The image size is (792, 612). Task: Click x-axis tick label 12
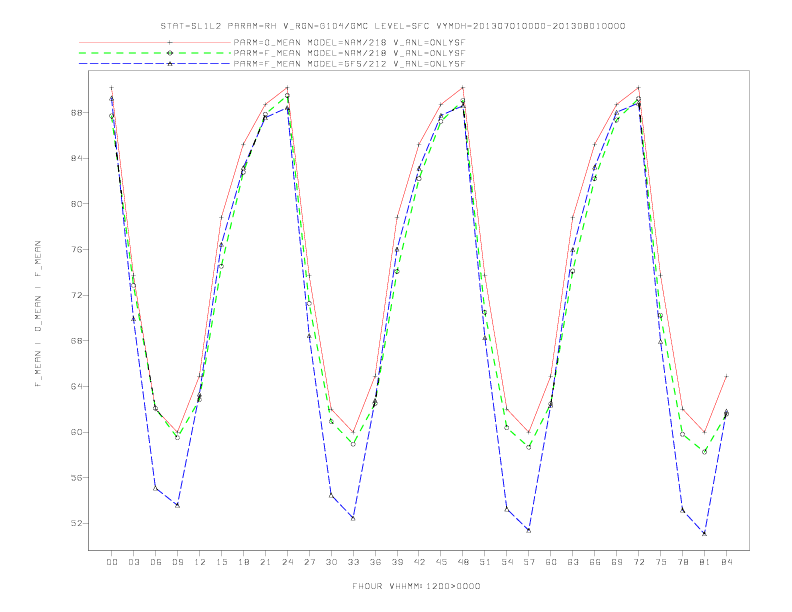pos(200,562)
